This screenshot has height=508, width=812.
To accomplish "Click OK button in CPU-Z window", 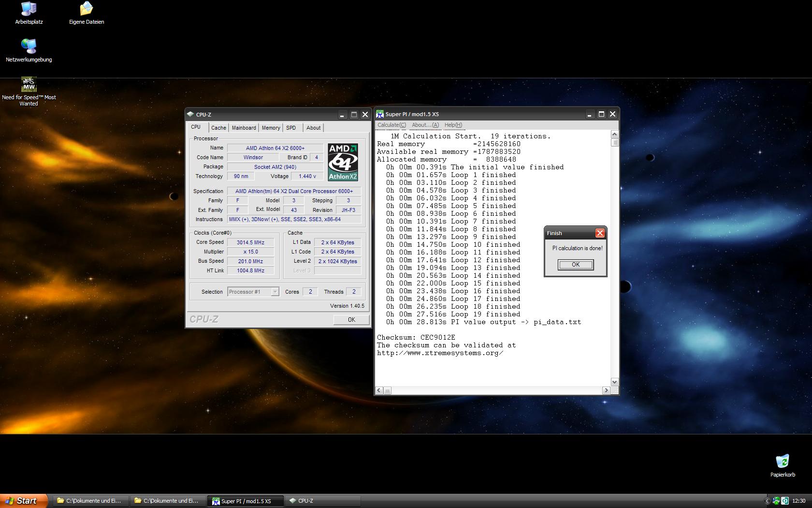I will coord(351,320).
